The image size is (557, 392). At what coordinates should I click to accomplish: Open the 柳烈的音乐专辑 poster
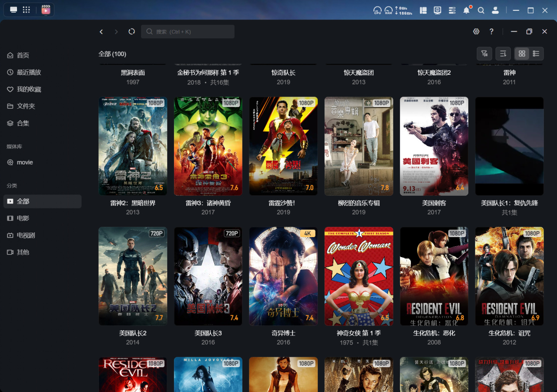point(359,146)
